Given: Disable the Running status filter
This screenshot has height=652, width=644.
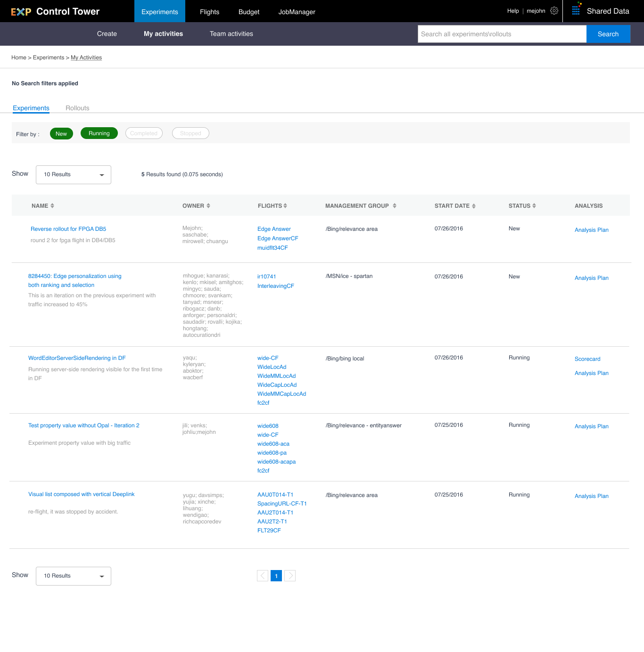Looking at the screenshot, I should 99,133.
